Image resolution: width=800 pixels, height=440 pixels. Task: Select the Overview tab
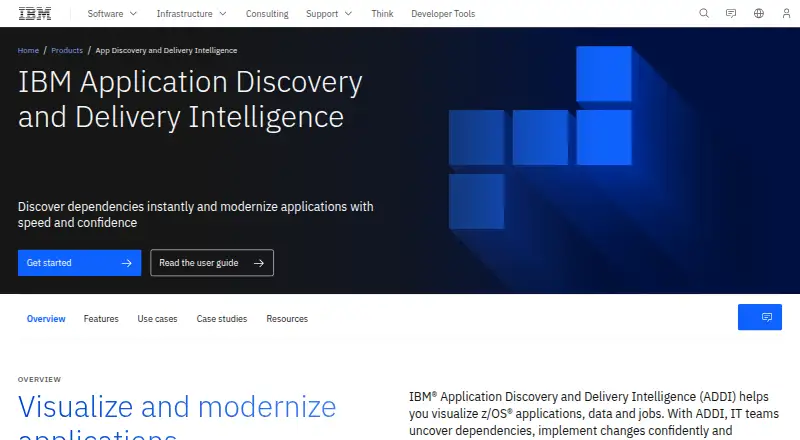coord(46,319)
